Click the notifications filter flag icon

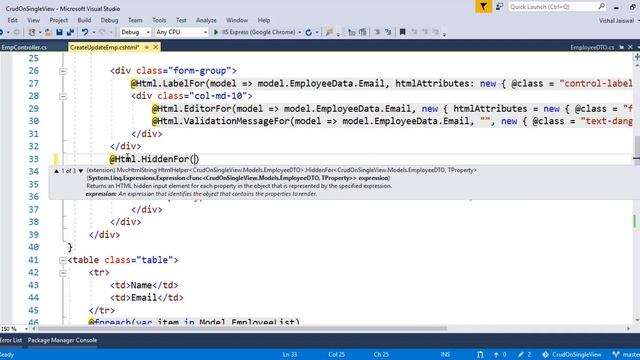[484, 7]
